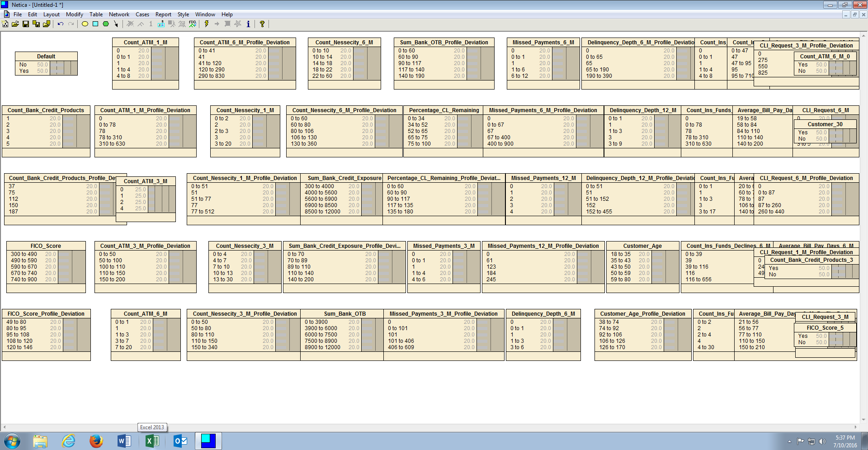
Task: Select the Percentage_CL_Remaining node title
Action: click(444, 110)
